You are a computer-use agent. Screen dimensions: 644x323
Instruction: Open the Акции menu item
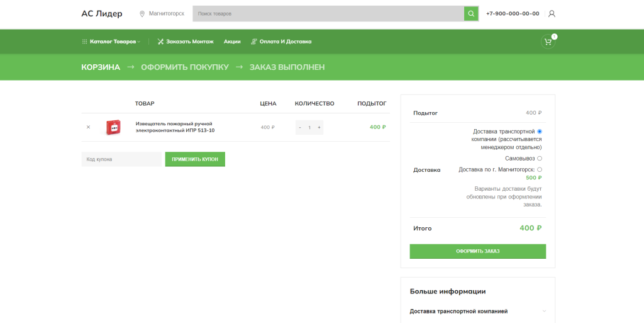tap(232, 42)
